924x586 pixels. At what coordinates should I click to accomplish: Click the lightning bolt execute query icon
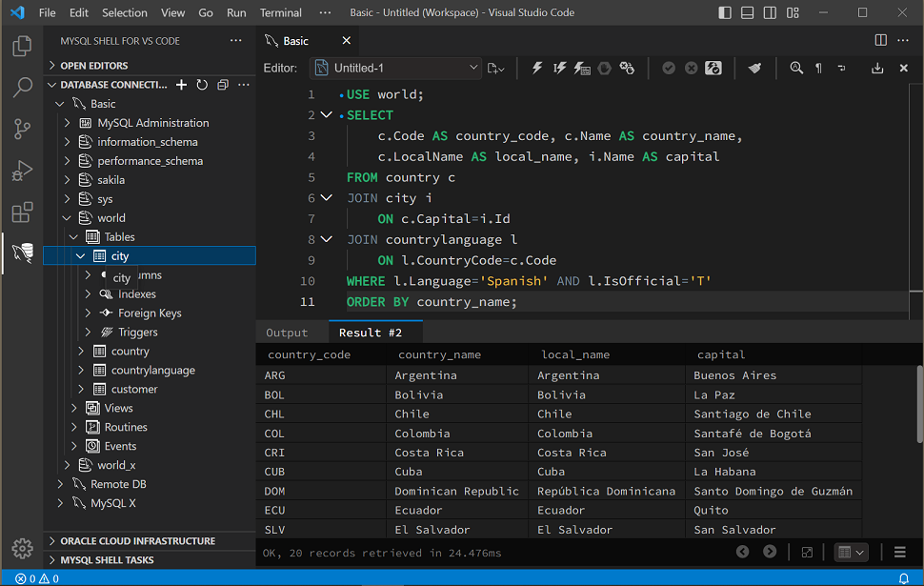537,69
